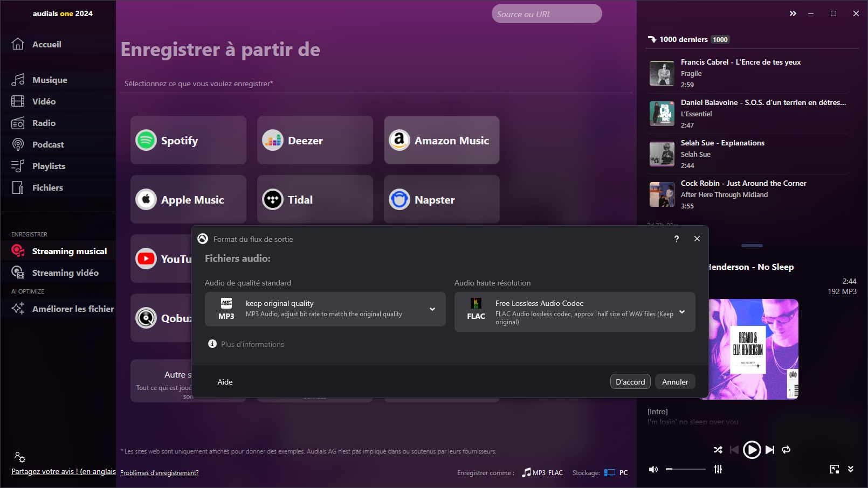Select Streaming musical recorder

pos(58,251)
